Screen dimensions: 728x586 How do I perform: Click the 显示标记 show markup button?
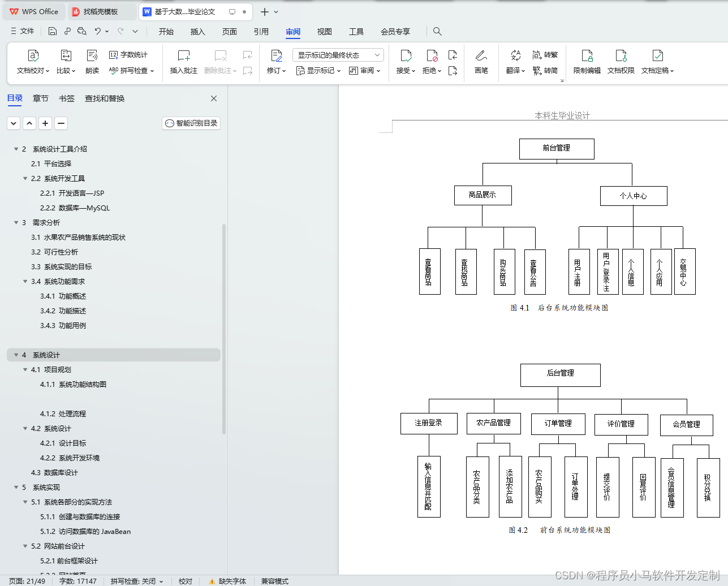click(318, 71)
